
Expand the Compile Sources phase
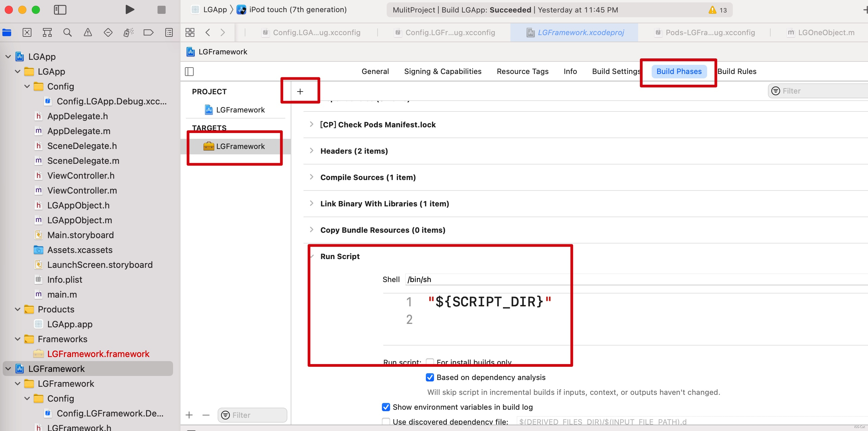(312, 177)
